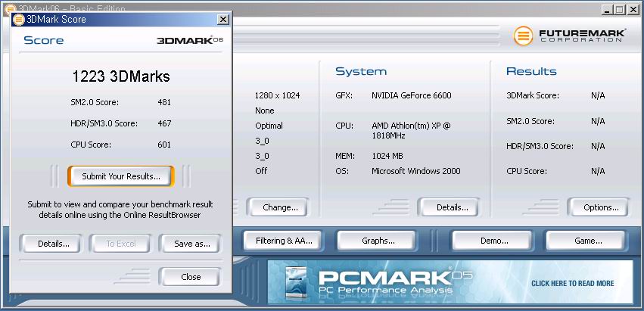The image size is (644, 311).
Task: Click CPU value AMD Athlon(tm) XP
Action: (x=411, y=130)
